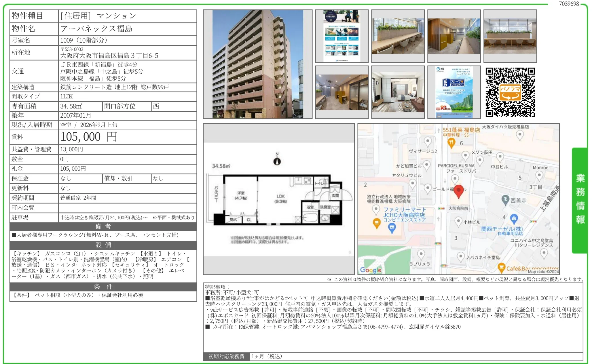Image resolution: width=592 pixels, height=364 pixels.
Task: Click the 敷金 value 0円
Action: click(64, 159)
